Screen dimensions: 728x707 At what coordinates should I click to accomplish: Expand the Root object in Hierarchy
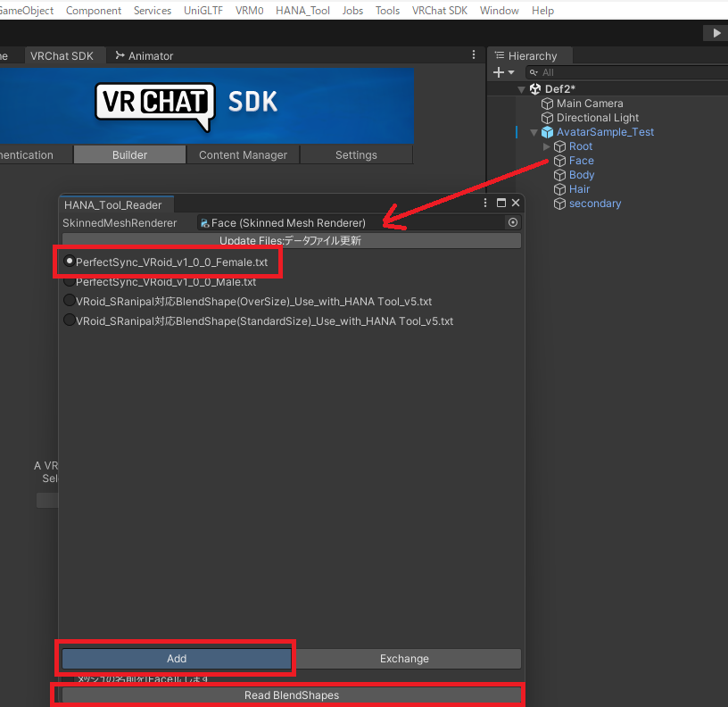[x=546, y=146]
